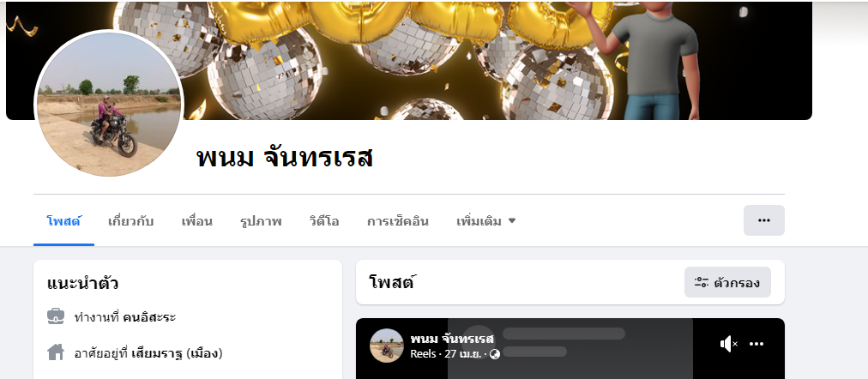The width and height of the screenshot is (868, 379).
Task: Unmute the reel with the speaker icon
Action: (x=728, y=344)
